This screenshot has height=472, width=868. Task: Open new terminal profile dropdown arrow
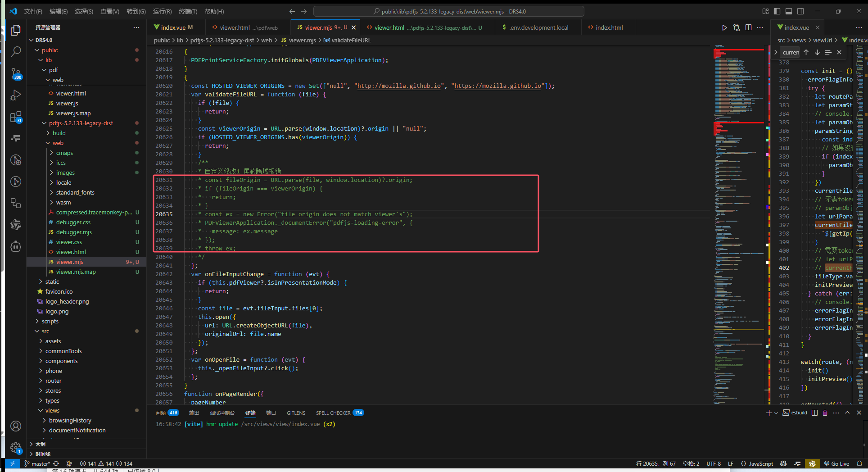tap(776, 413)
